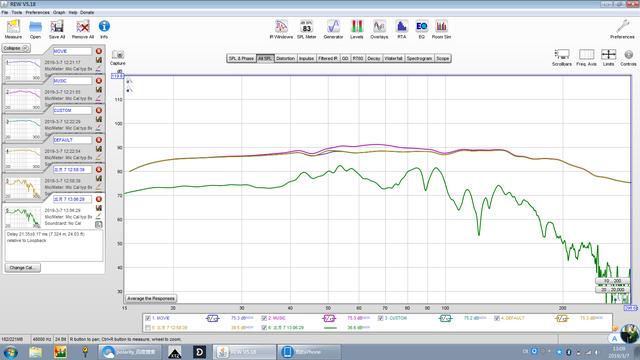Viewport: 640px width, 360px height.
Task: Select the MOVIE measurement name field
Action: coord(72,51)
